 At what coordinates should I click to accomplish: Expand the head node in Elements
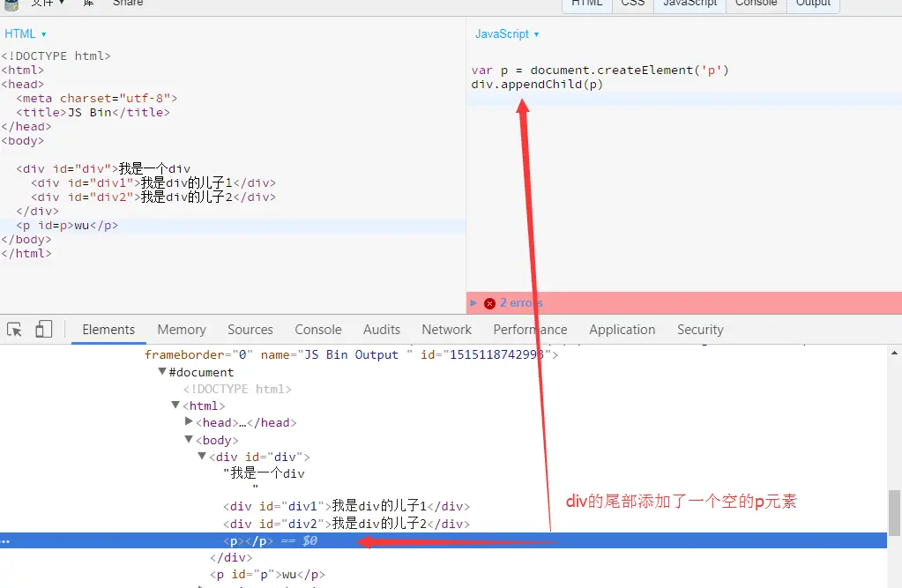[x=189, y=421]
